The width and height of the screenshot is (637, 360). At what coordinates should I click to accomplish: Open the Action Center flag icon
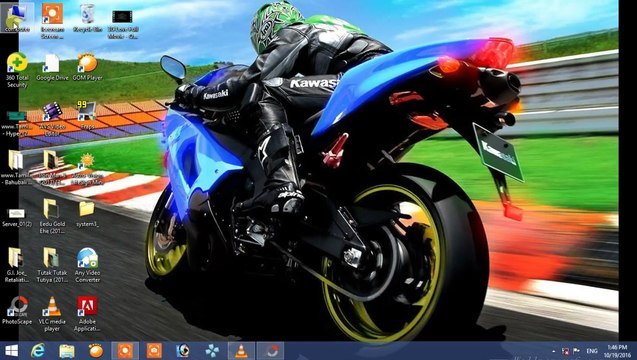pyautogui.click(x=576, y=351)
